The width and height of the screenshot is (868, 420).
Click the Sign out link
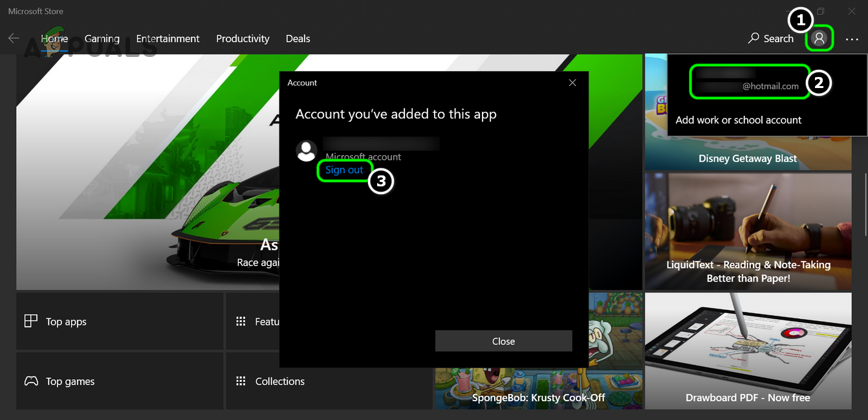pyautogui.click(x=344, y=170)
